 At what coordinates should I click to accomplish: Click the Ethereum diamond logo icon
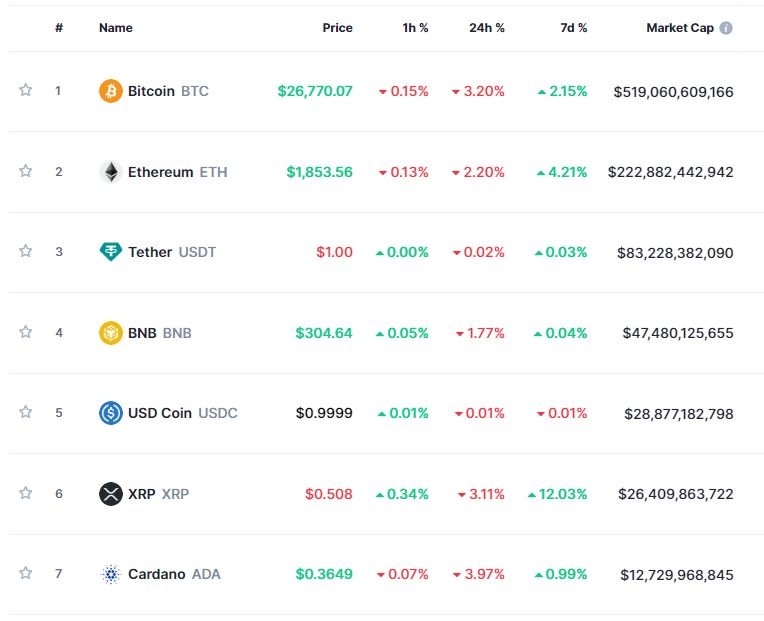pyautogui.click(x=110, y=172)
